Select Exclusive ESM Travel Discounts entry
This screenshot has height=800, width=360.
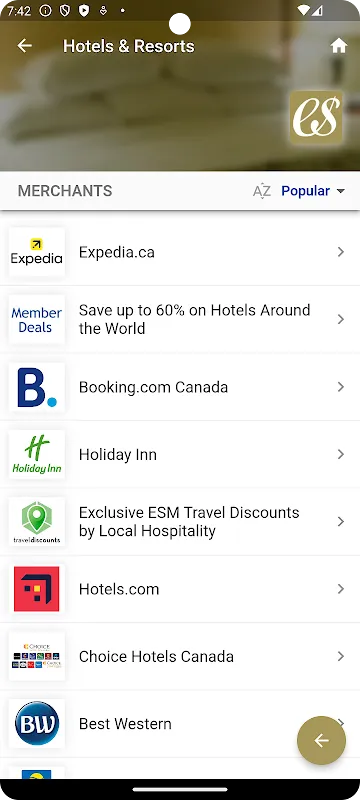[x=180, y=521]
